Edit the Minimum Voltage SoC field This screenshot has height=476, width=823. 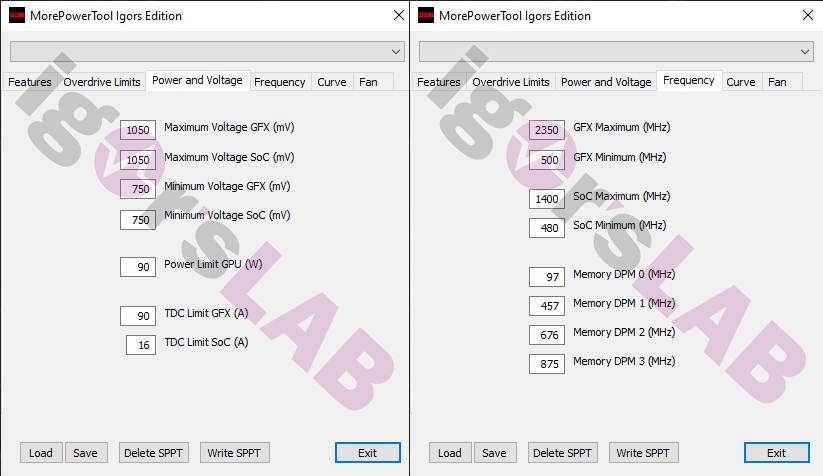(138, 220)
